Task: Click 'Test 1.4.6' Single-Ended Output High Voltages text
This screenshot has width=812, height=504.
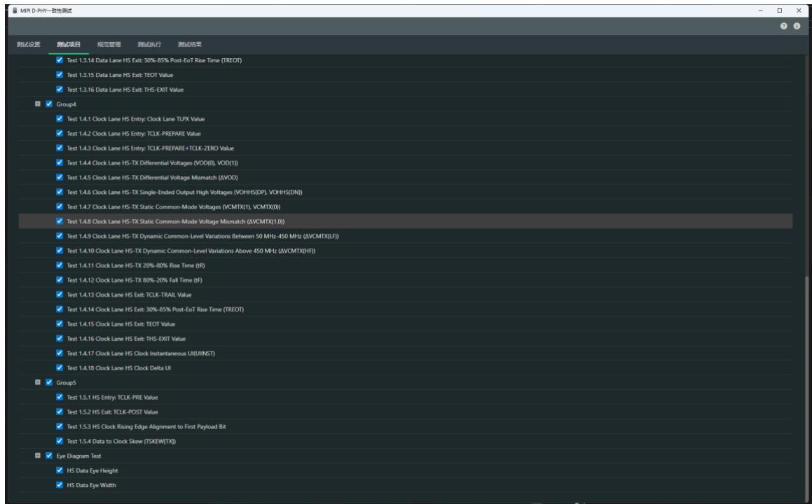Action: pos(184,192)
